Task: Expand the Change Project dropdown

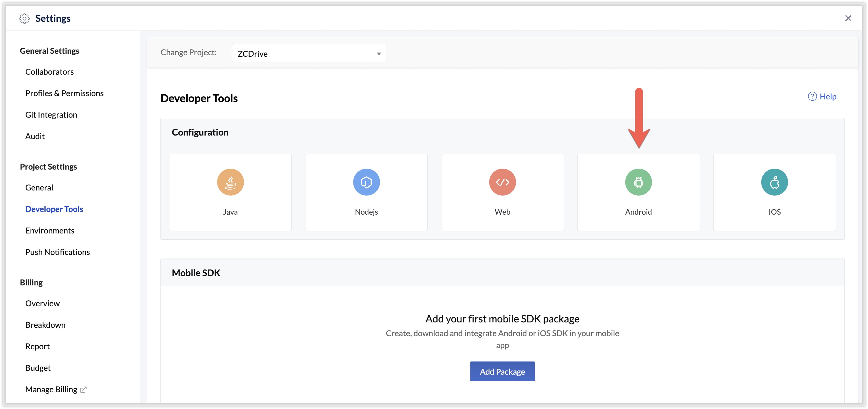Action: coord(309,53)
